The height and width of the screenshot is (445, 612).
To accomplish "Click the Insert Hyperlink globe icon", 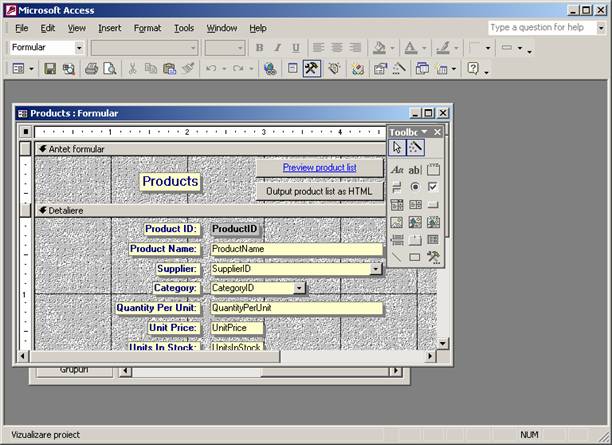I will 270,69.
